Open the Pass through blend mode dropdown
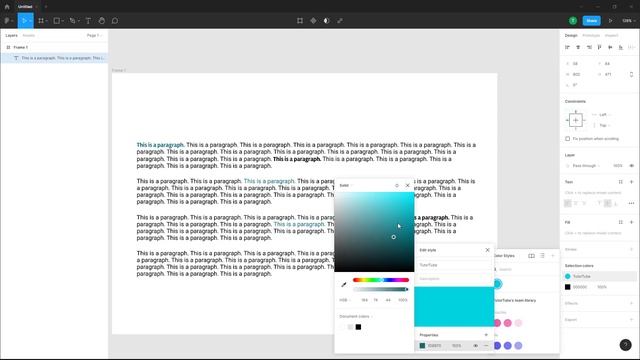This screenshot has width=640, height=360. pyautogui.click(x=586, y=166)
